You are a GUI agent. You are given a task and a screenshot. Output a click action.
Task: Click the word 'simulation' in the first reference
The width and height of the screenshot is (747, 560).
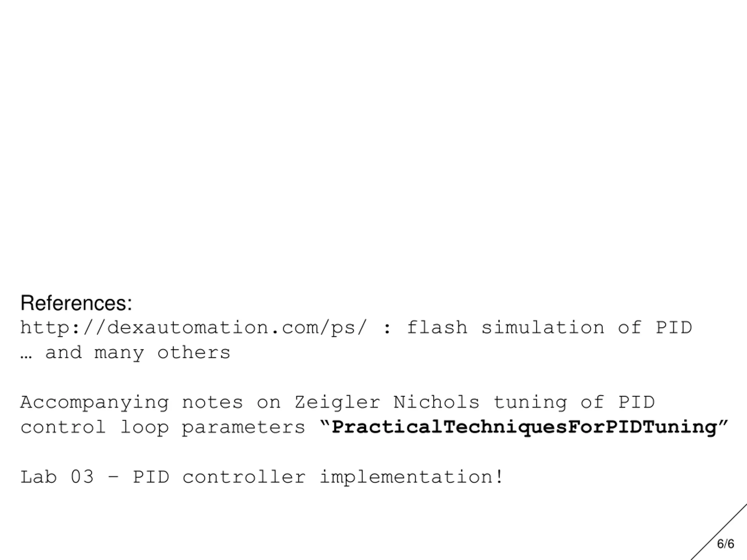pyautogui.click(x=543, y=328)
